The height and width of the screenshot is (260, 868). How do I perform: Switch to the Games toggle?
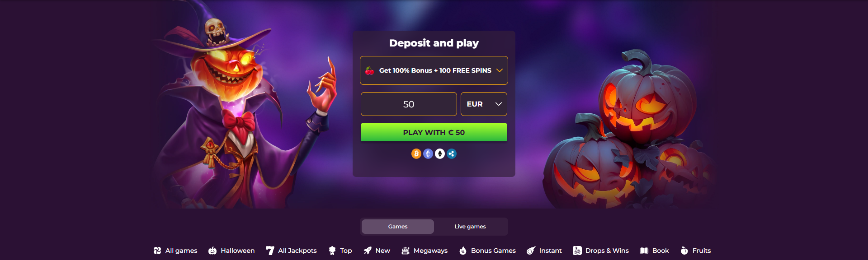coord(398,227)
